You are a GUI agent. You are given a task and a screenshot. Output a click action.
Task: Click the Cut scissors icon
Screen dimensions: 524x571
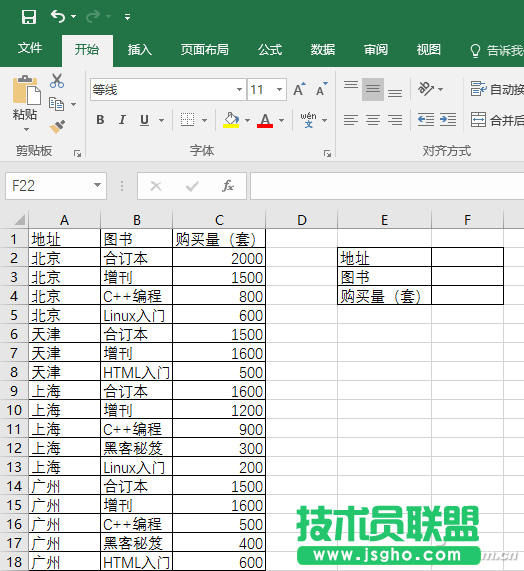pyautogui.click(x=57, y=81)
